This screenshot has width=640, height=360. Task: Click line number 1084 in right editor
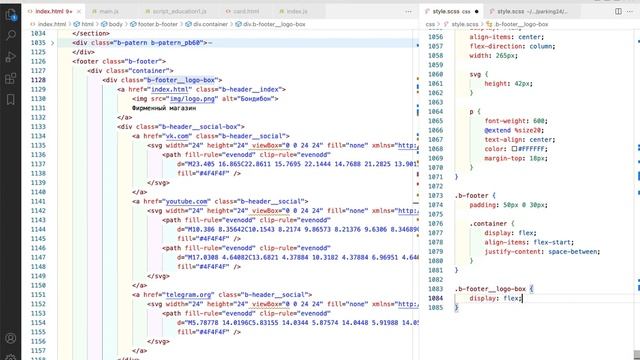[436, 298]
